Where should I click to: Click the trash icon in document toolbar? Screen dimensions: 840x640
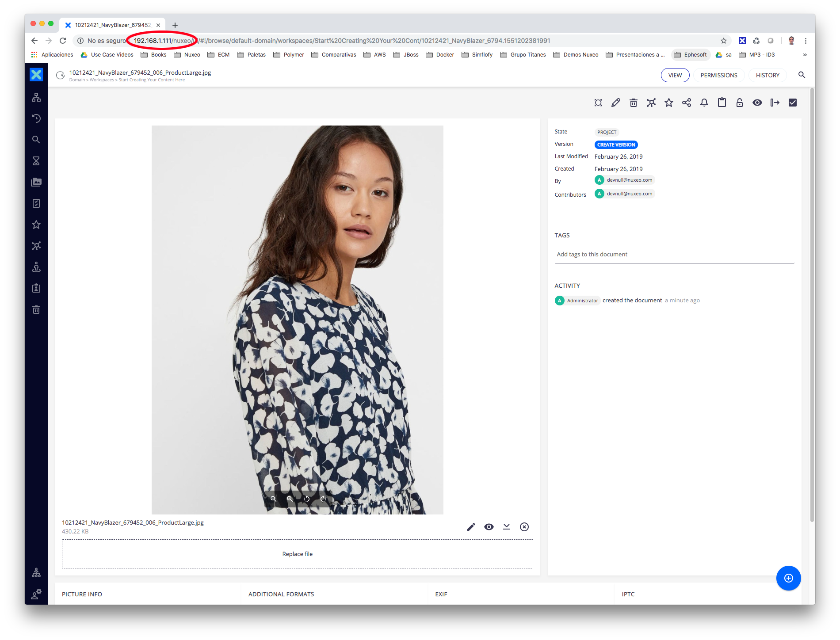(633, 103)
